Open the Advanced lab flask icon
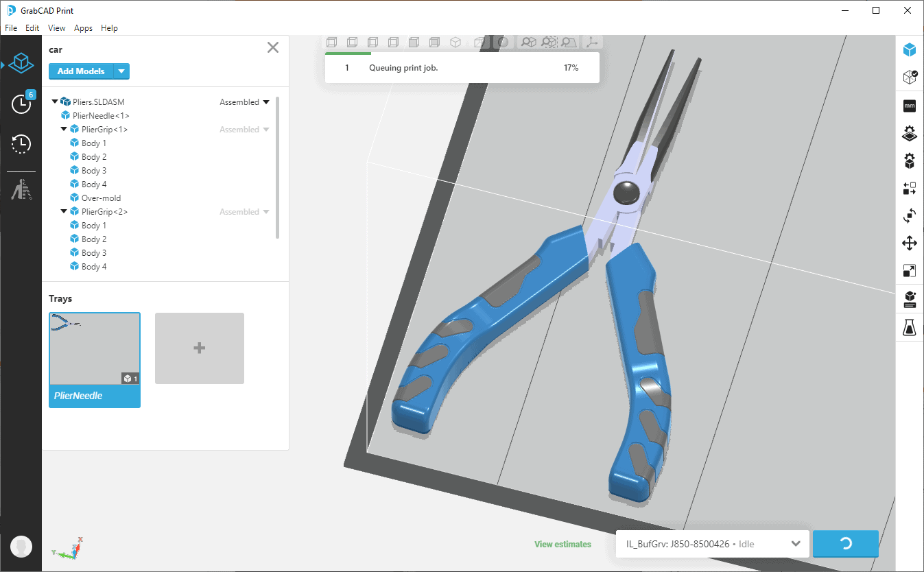Viewport: 924px width, 572px height. click(x=910, y=328)
